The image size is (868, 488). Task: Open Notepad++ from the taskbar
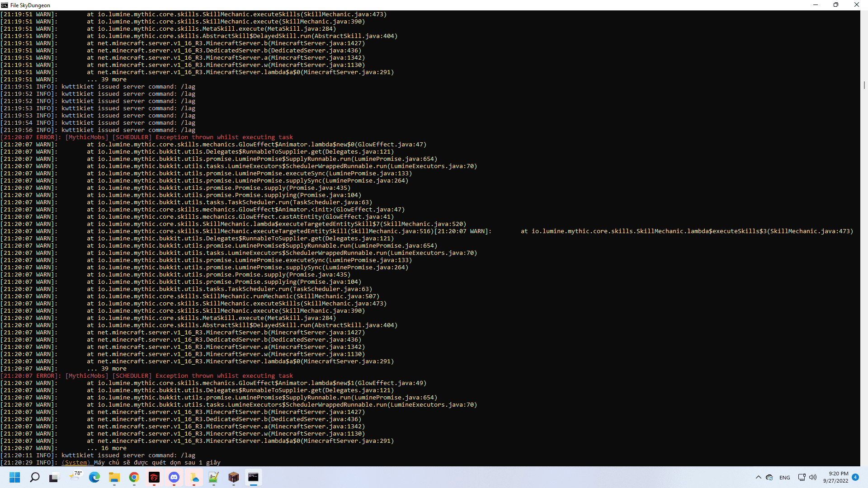[x=214, y=477]
